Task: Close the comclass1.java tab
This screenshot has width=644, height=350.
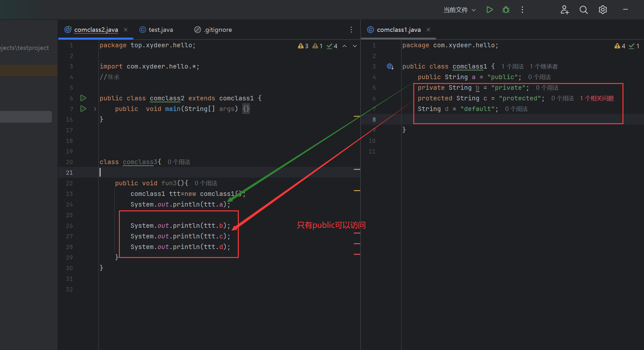Action: pos(428,30)
